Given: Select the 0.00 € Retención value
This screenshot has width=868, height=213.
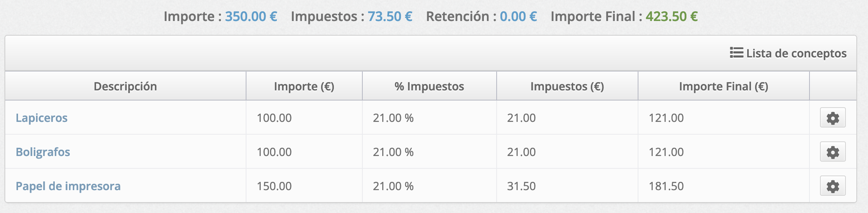Looking at the screenshot, I should 518,16.
